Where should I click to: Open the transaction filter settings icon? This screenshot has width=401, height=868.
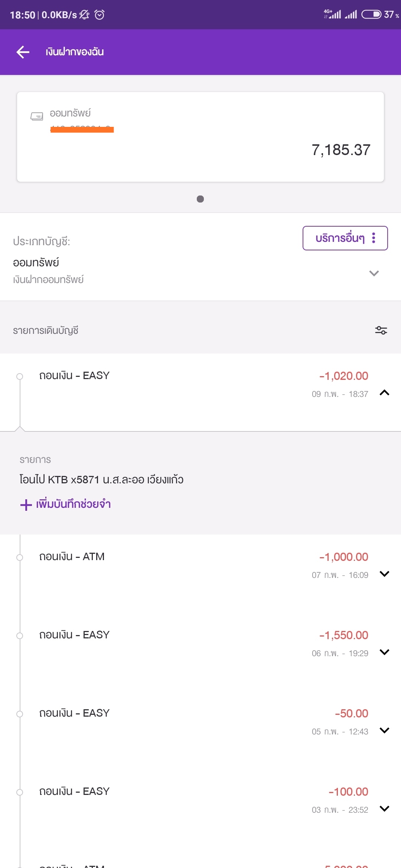tap(381, 330)
